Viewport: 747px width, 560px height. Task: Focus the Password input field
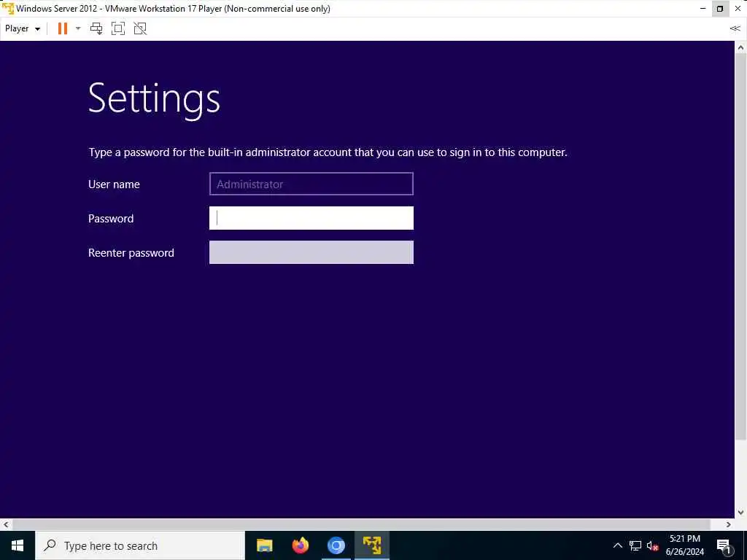tap(311, 218)
